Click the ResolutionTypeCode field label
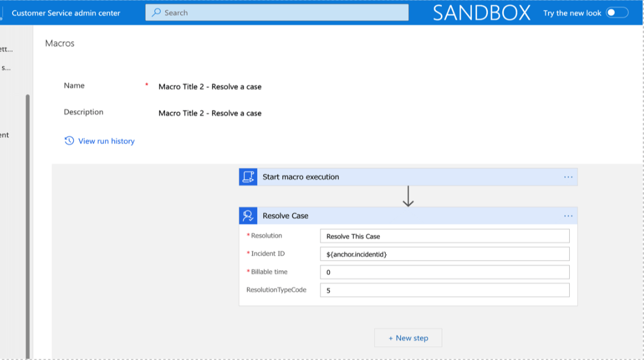Image resolution: width=644 pixels, height=360 pixels. coord(277,290)
